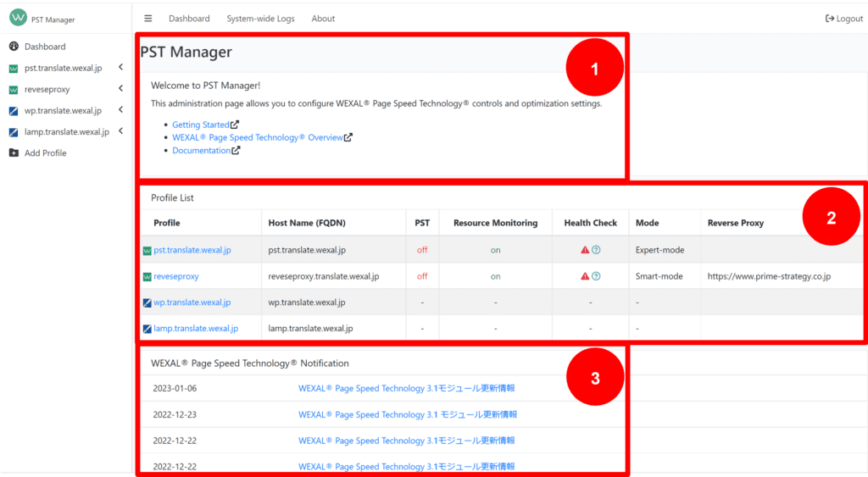The height and width of the screenshot is (477, 868).
Task: Open the Getting Started link
Action: tap(200, 125)
